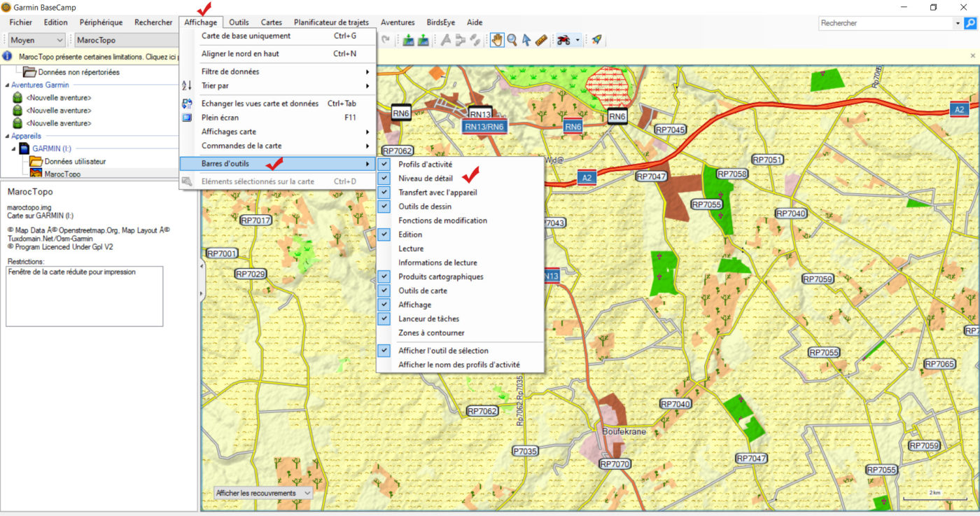980x516 pixels.
Task: Choose Plein écran menu entry
Action: 278,118
